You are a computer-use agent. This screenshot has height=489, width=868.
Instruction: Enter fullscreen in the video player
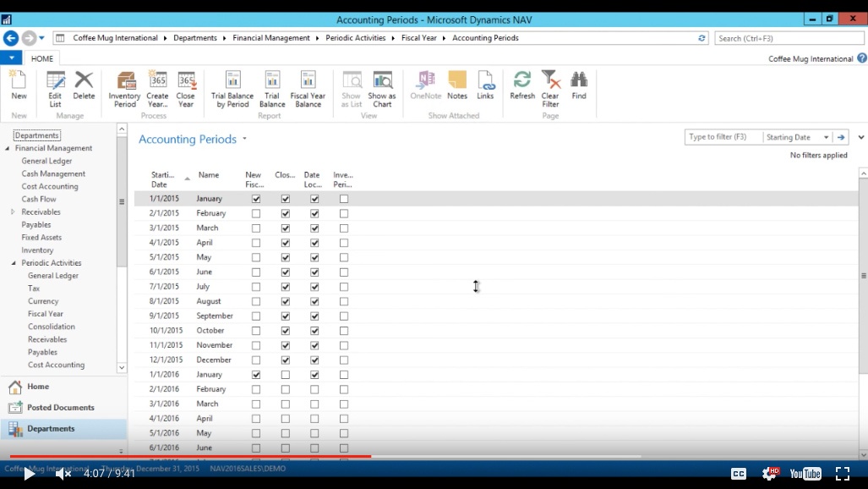click(x=843, y=474)
